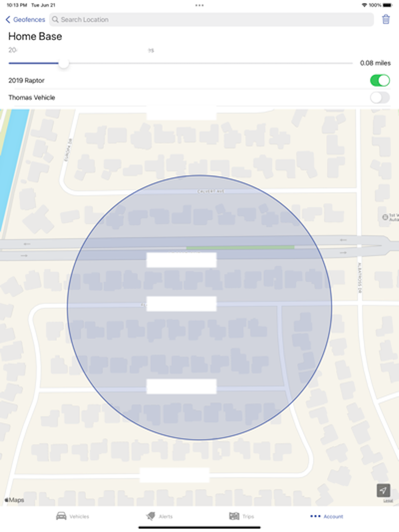
Task: Tap the search magnifier icon
Action: click(x=55, y=20)
